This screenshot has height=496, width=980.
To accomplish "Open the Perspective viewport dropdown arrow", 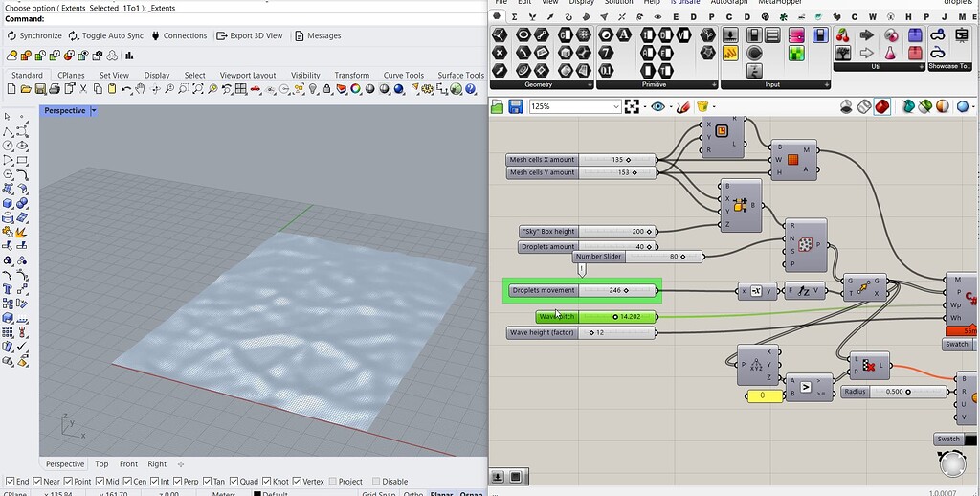I will tap(94, 111).
